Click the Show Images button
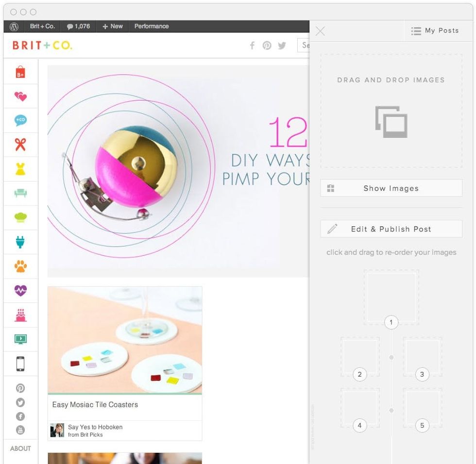This screenshot has height=464, width=476. (x=391, y=188)
